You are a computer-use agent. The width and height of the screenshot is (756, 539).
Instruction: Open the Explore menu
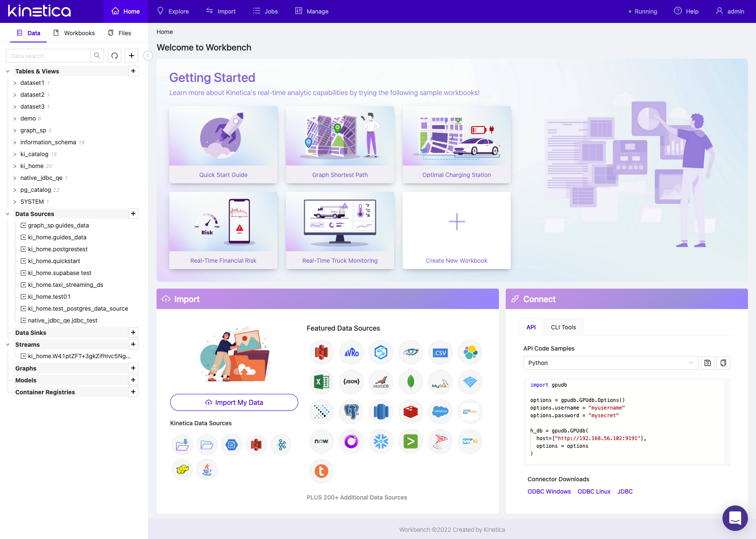click(173, 11)
